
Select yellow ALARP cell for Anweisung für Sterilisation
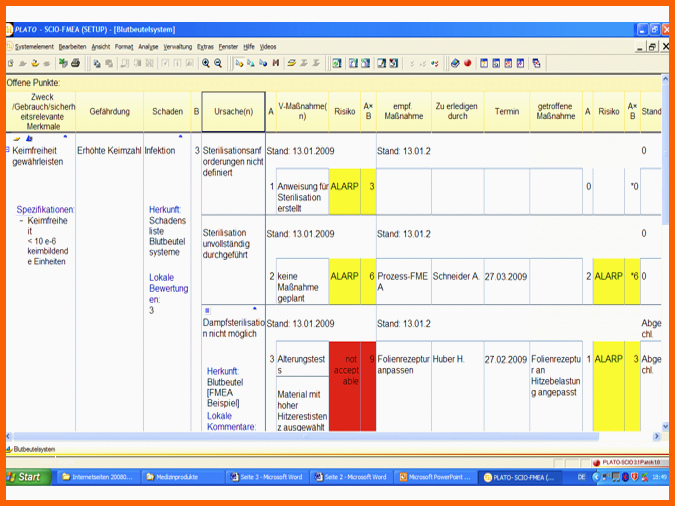point(344,191)
